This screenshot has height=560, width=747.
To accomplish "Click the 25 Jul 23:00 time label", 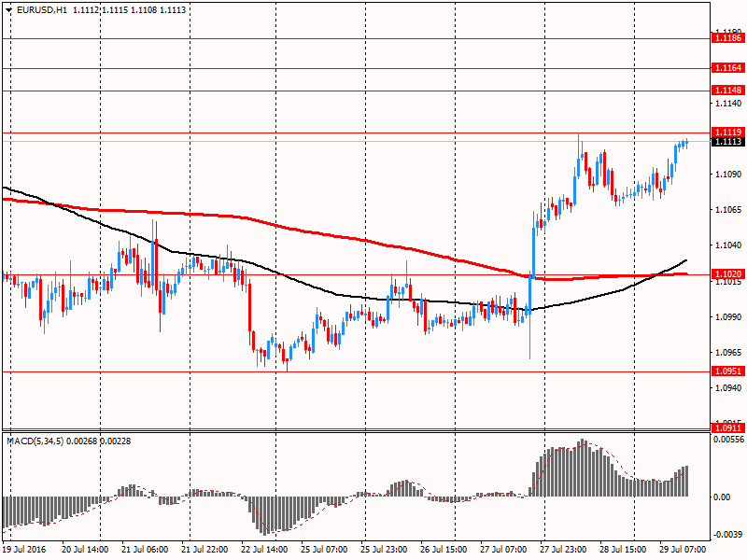I will pyautogui.click(x=384, y=549).
